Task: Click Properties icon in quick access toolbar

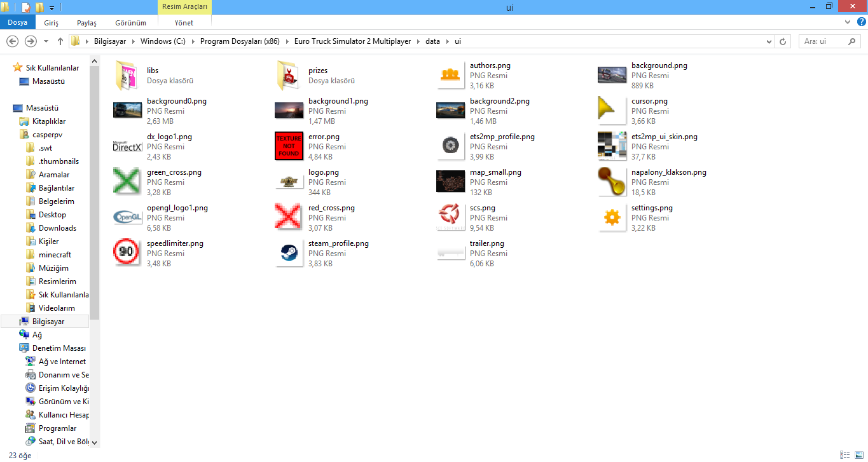Action: pyautogui.click(x=26, y=8)
